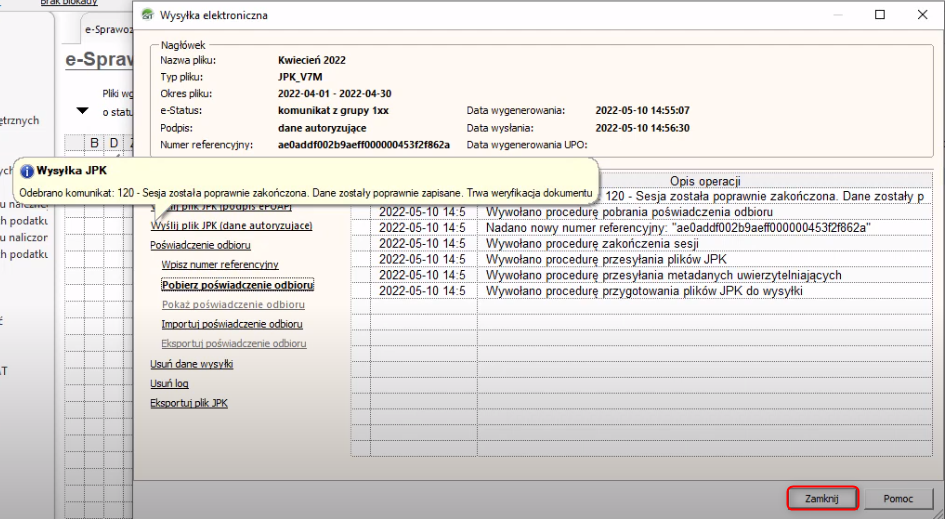Click the Opis operacji column header
This screenshot has width=945, height=519.
pos(705,181)
